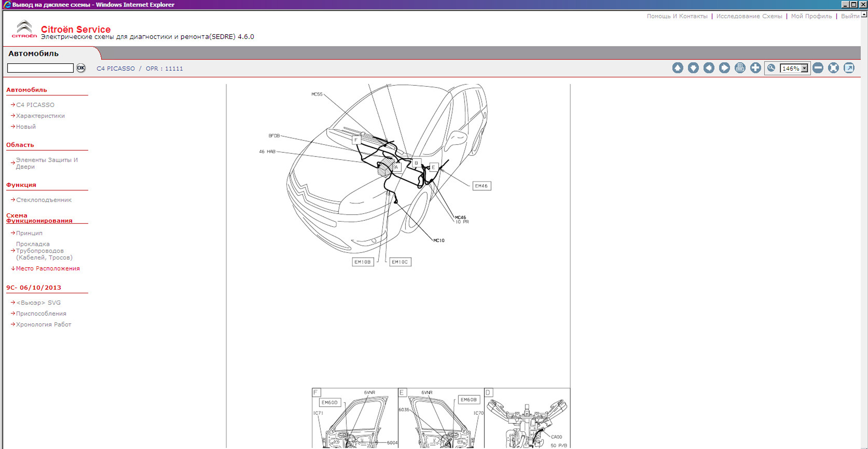Open the 146% zoom level dropdown

click(804, 68)
